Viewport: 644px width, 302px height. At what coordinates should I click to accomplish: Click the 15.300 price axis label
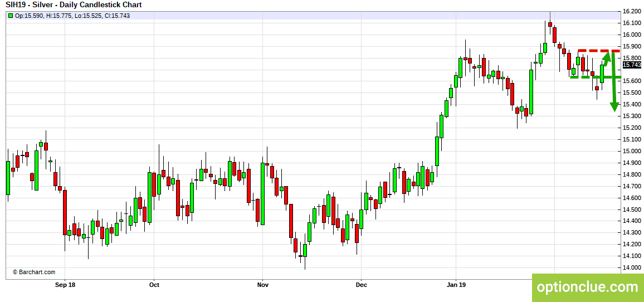click(632, 116)
